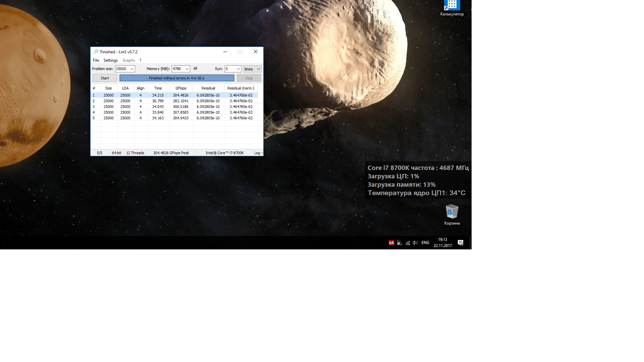Open the Wi-Fi network tray icon
This screenshot has height=362, width=644.
coord(408,243)
